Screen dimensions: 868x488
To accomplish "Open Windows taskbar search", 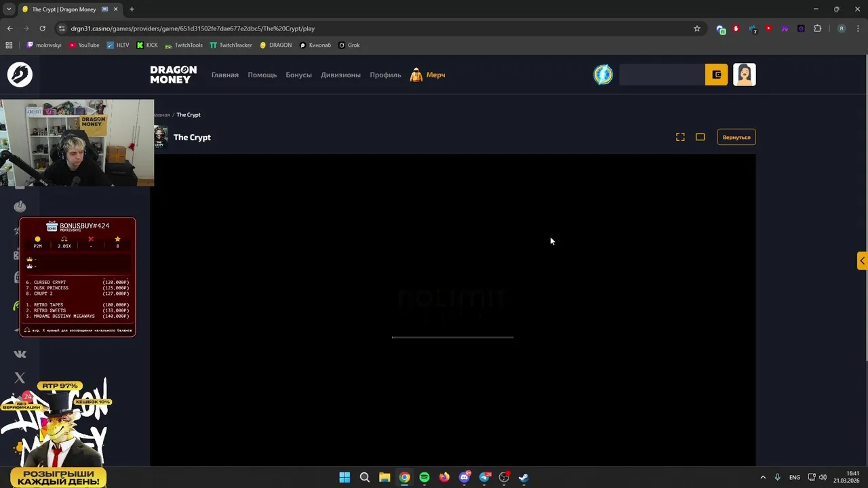I will tap(364, 477).
